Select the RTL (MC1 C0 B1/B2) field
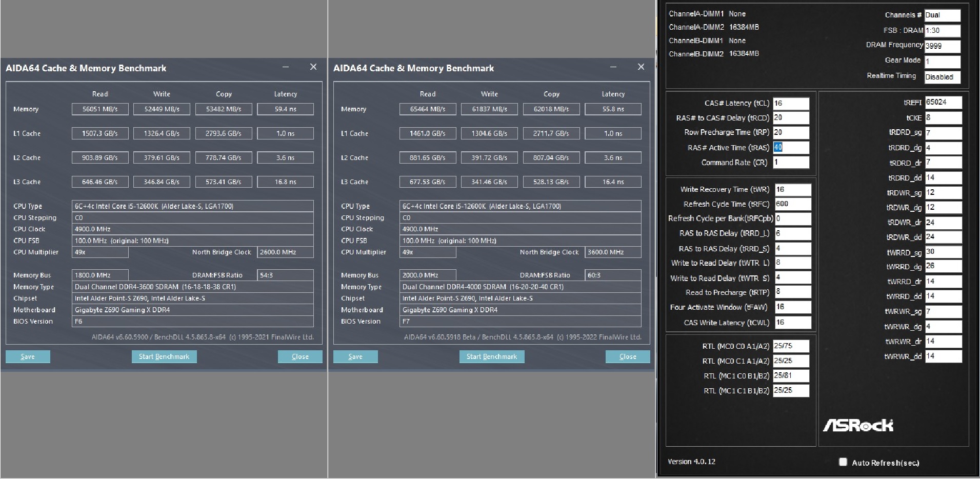This screenshot has height=479, width=980. coord(791,376)
